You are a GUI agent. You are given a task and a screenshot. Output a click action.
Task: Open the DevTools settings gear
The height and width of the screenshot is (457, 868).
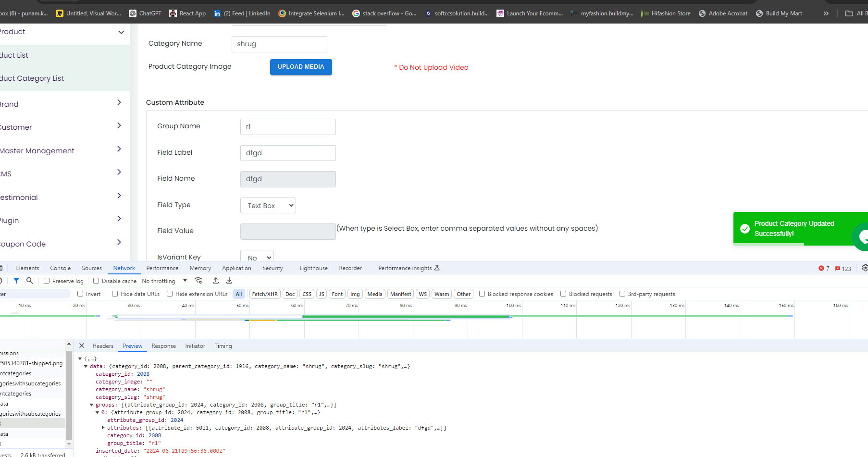coord(865,268)
